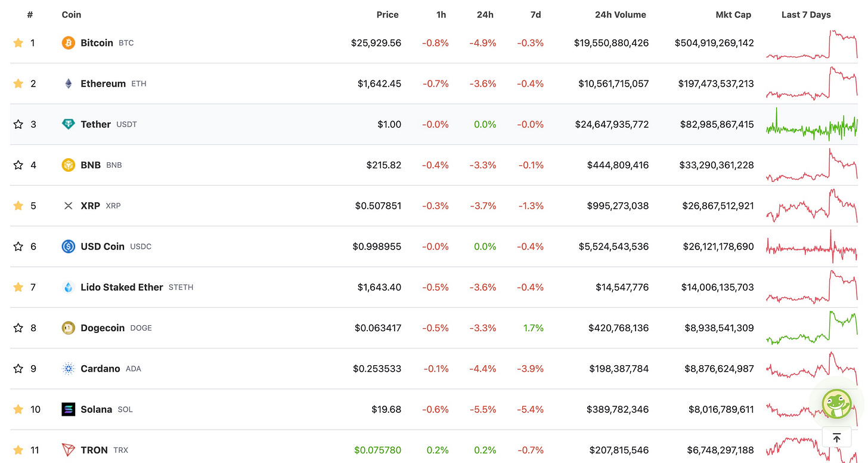Open XRP's 7-day sparkline chart
Viewport: 868px width, 463px height.
tap(812, 206)
